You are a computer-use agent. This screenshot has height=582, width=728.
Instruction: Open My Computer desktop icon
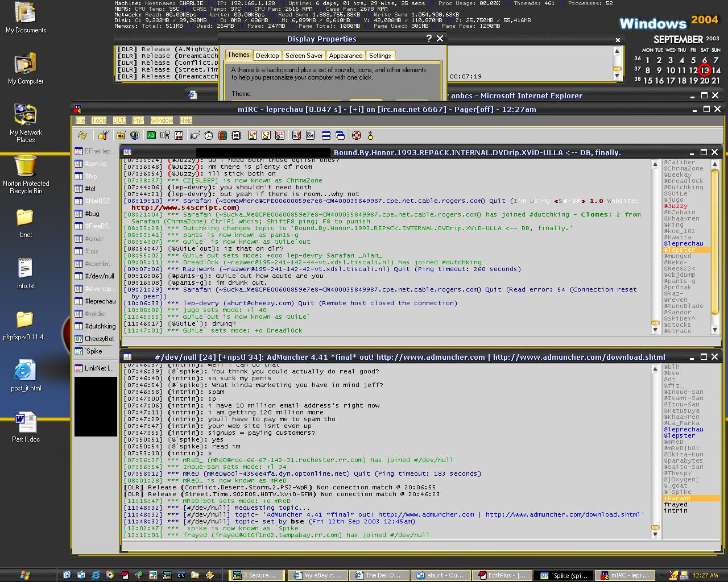tap(26, 69)
